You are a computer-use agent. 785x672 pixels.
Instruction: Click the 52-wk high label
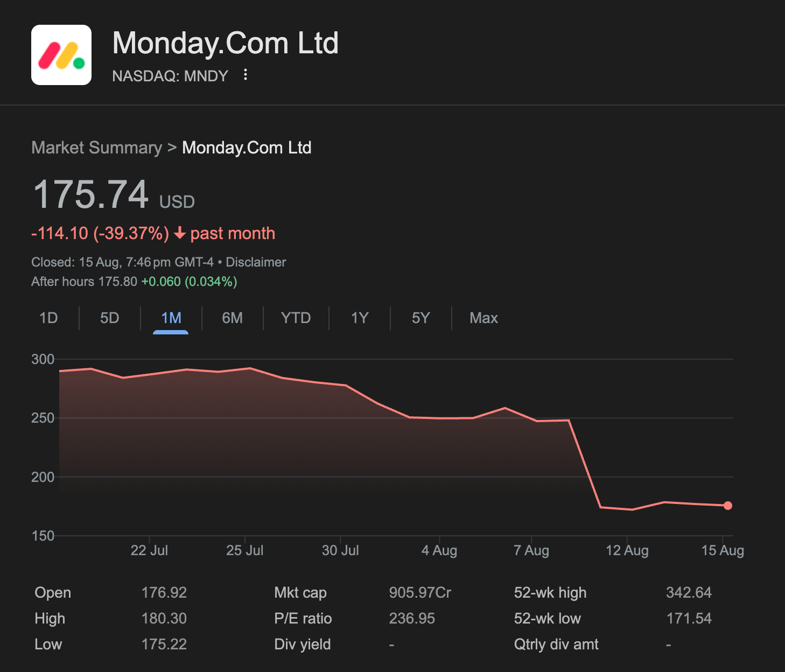(x=550, y=593)
